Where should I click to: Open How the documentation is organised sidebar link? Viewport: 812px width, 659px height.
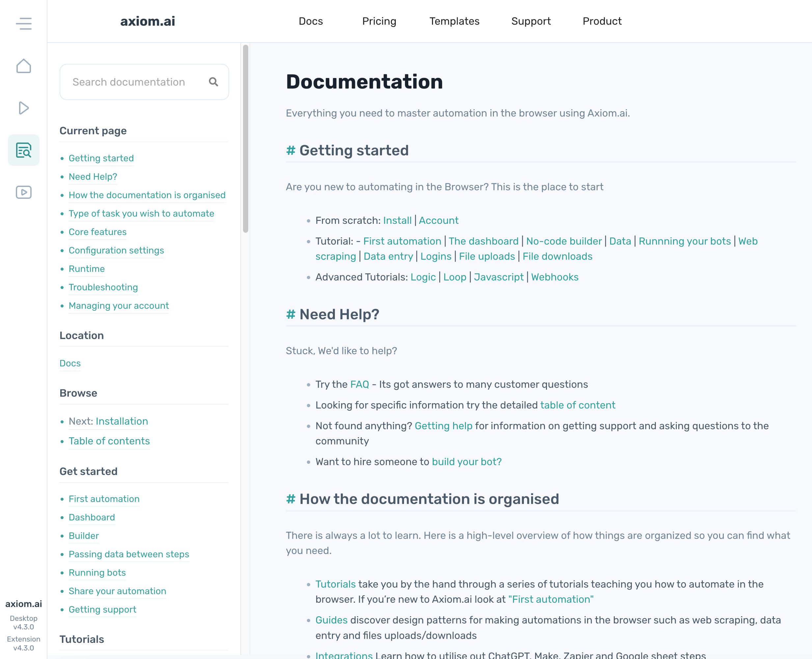147,195
